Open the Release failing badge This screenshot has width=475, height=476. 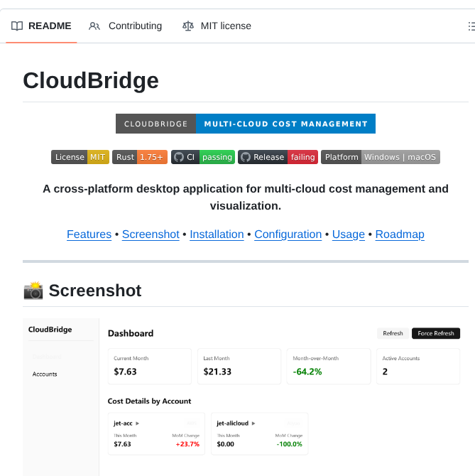pos(278,157)
